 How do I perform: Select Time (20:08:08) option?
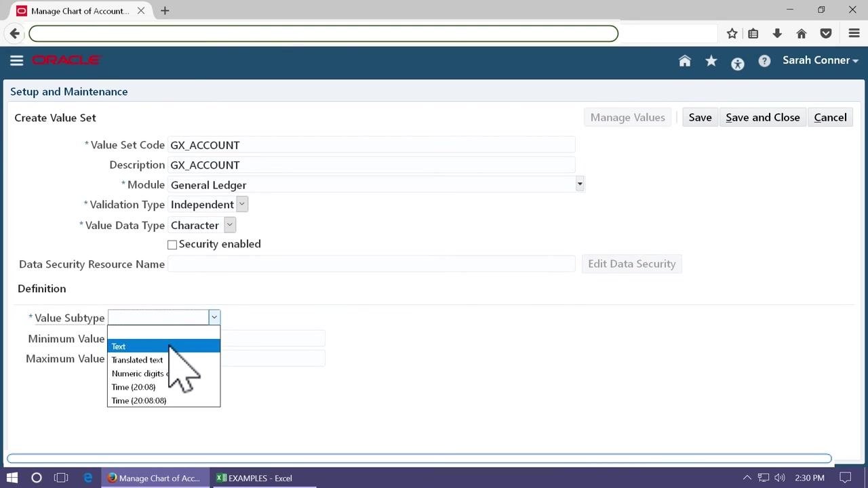[x=163, y=401]
